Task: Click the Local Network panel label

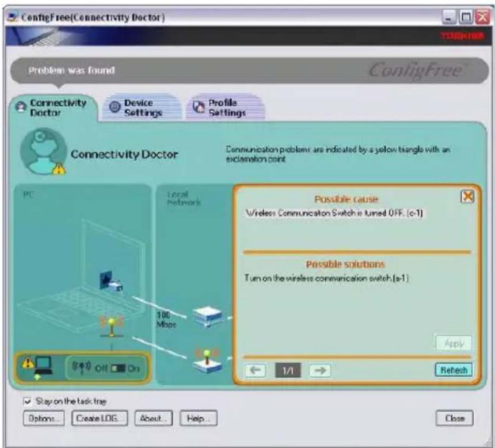Action: 184,198
